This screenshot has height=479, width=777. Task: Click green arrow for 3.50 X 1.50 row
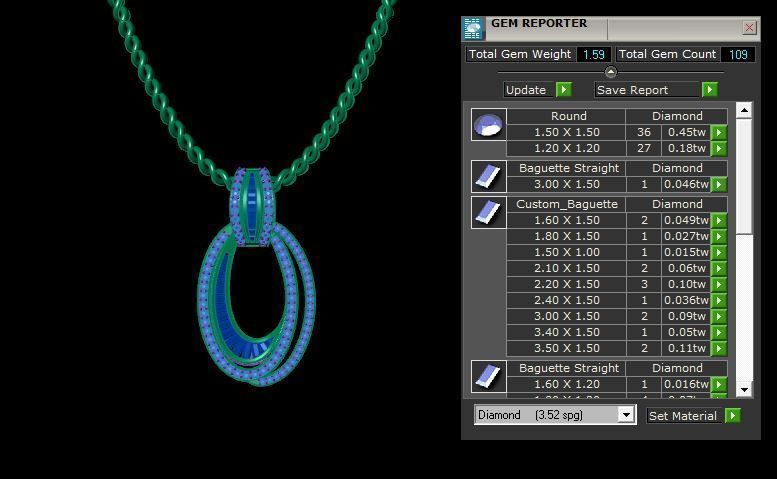pyautogui.click(x=719, y=348)
